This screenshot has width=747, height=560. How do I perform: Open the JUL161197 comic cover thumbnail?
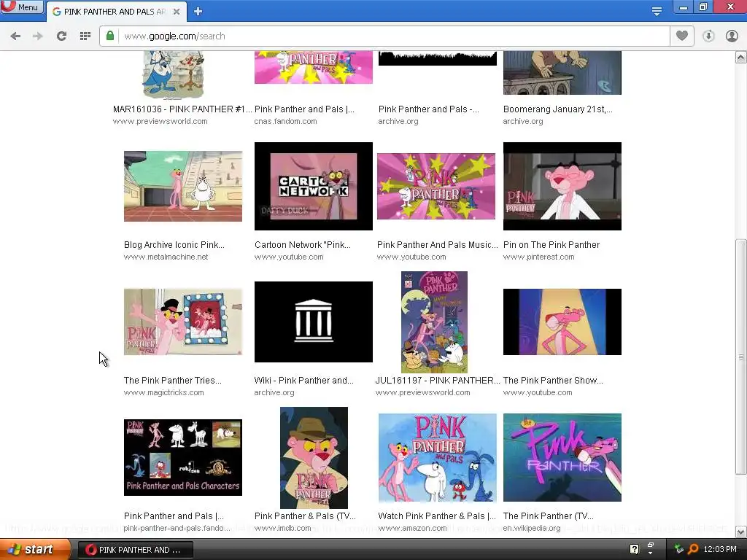click(x=434, y=322)
